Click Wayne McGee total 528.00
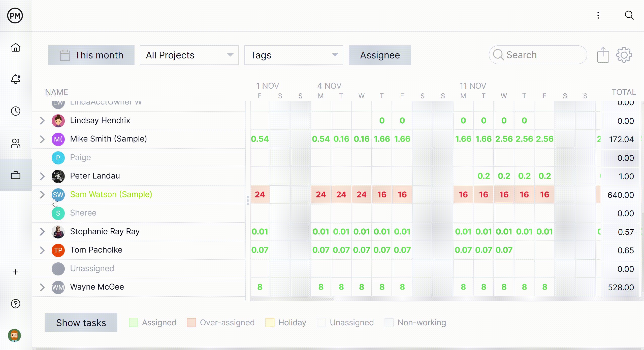The height and width of the screenshot is (350, 644). coord(621,287)
